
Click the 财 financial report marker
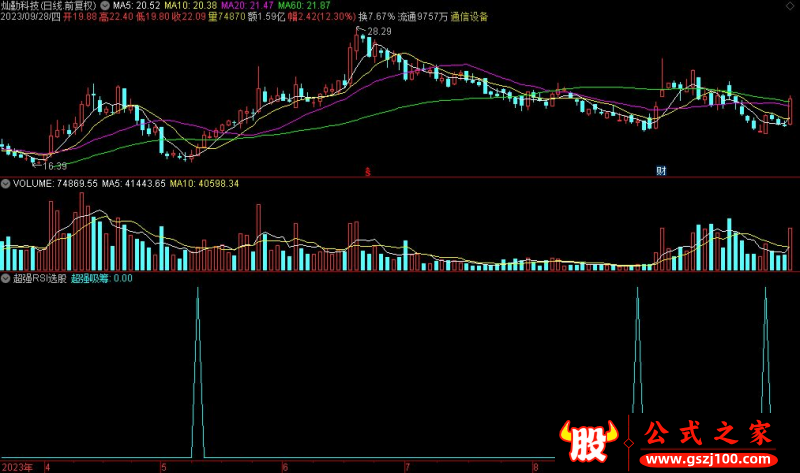click(x=661, y=171)
